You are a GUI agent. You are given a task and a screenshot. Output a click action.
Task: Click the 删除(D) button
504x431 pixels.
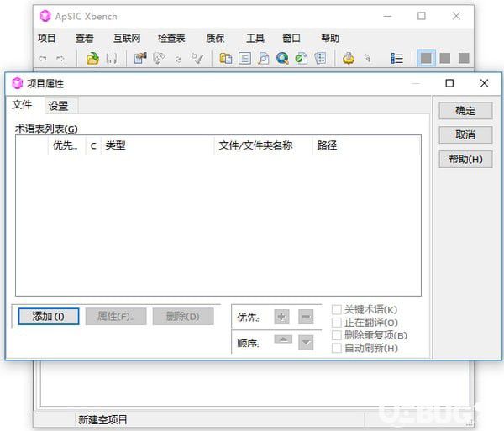pos(183,317)
